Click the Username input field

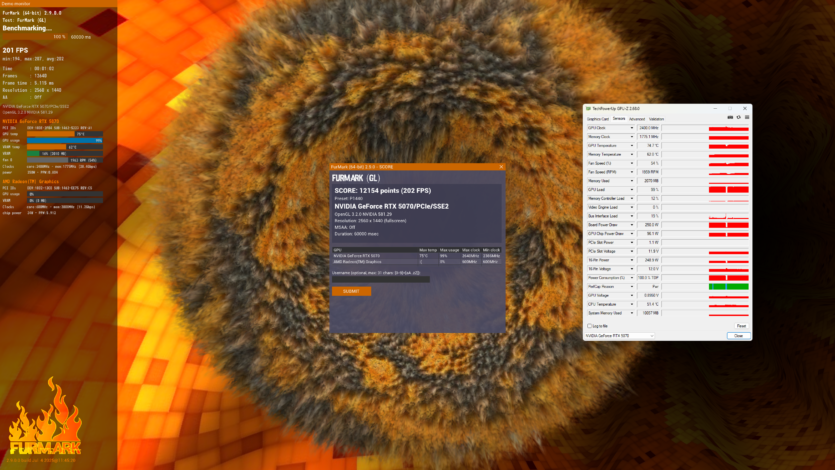tap(380, 279)
